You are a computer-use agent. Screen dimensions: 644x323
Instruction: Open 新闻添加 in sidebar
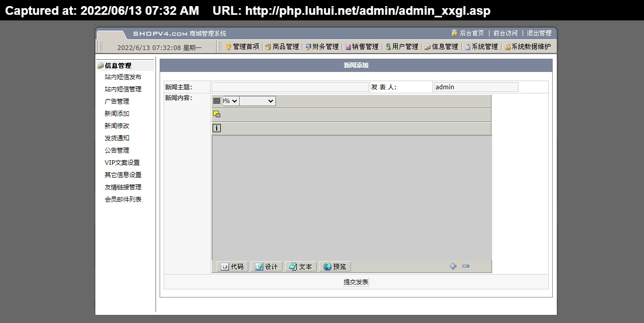tap(117, 114)
